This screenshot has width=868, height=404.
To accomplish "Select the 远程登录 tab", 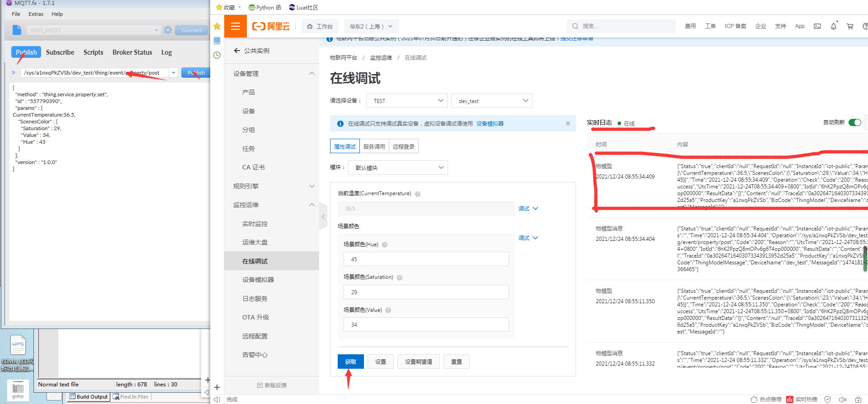I will click(x=404, y=146).
